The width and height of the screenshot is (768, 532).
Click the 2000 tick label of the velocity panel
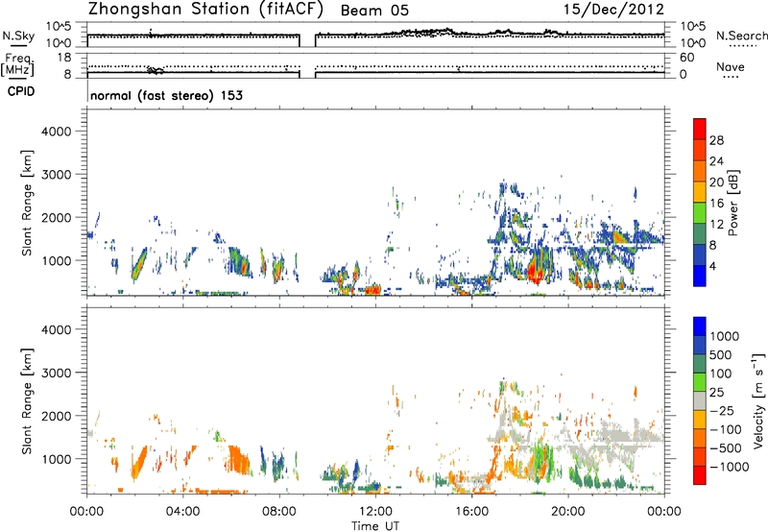point(56,416)
